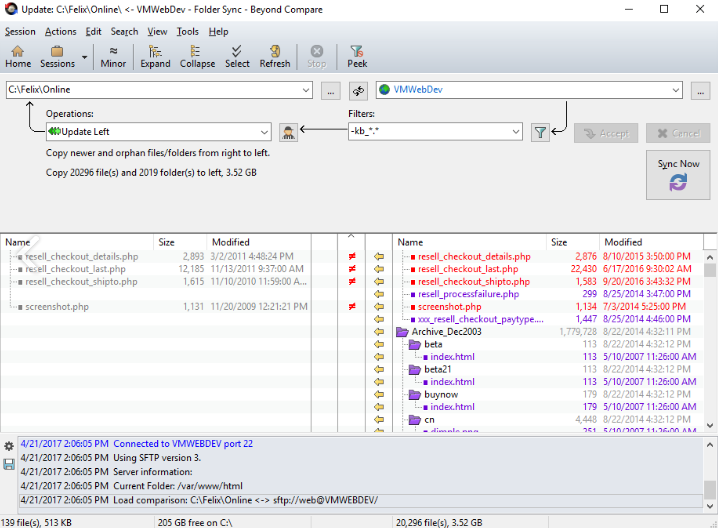
Task: Select right screenshot.php file
Action: (x=450, y=307)
